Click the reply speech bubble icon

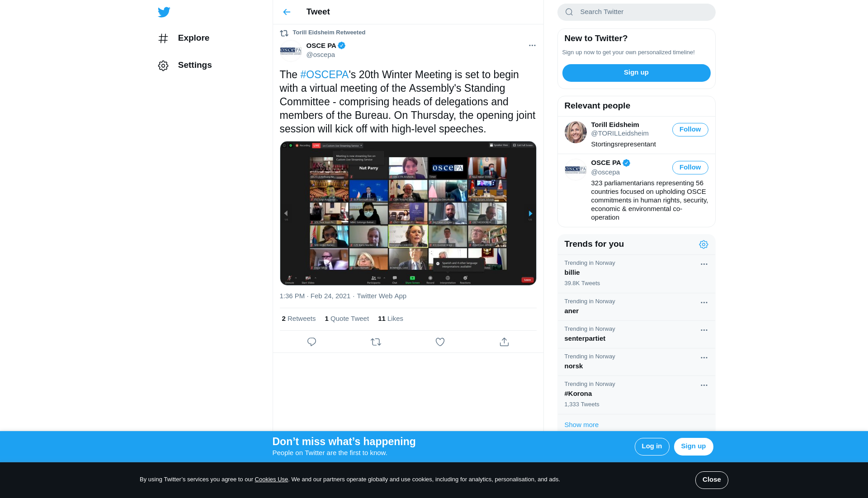click(311, 342)
